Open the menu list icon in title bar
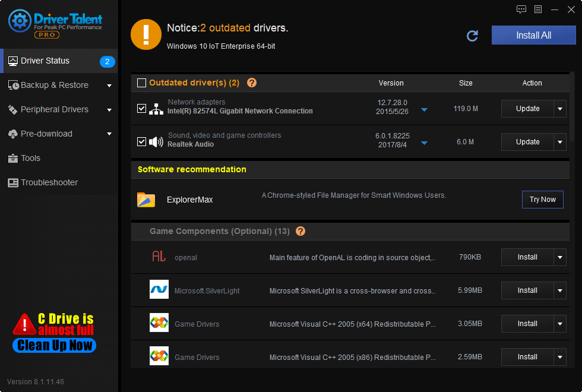582x392 pixels. coord(538,10)
